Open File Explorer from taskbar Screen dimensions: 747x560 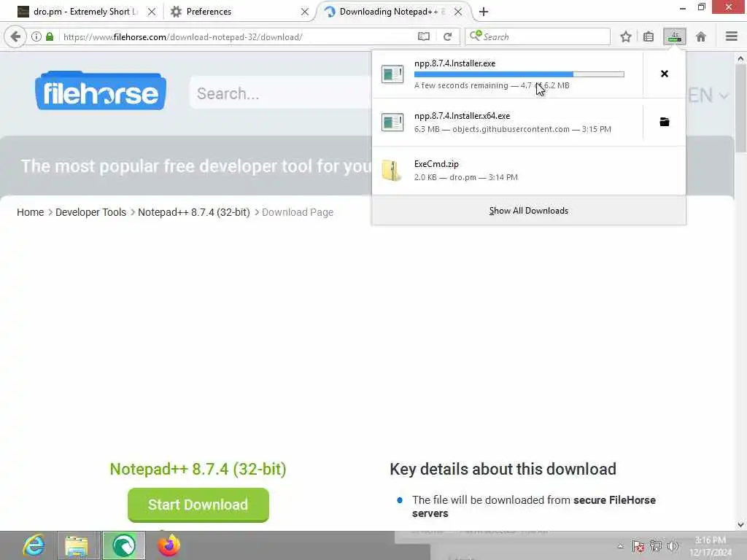(x=77, y=545)
